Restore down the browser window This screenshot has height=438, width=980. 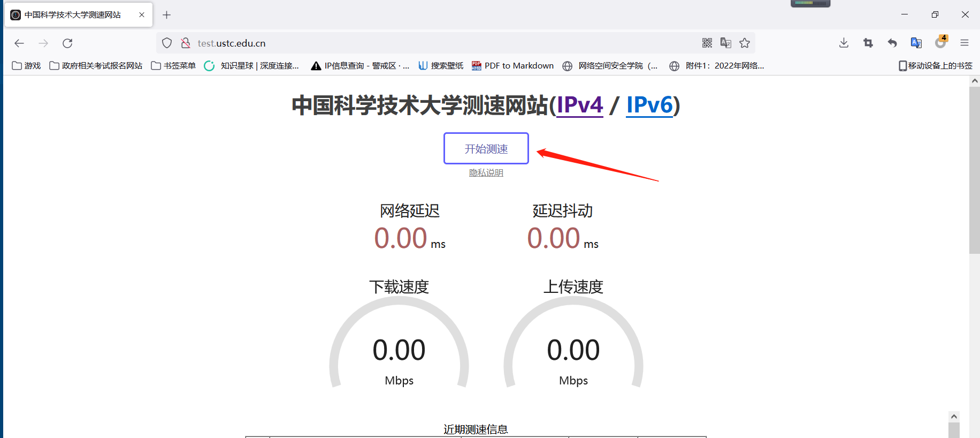[x=935, y=14]
